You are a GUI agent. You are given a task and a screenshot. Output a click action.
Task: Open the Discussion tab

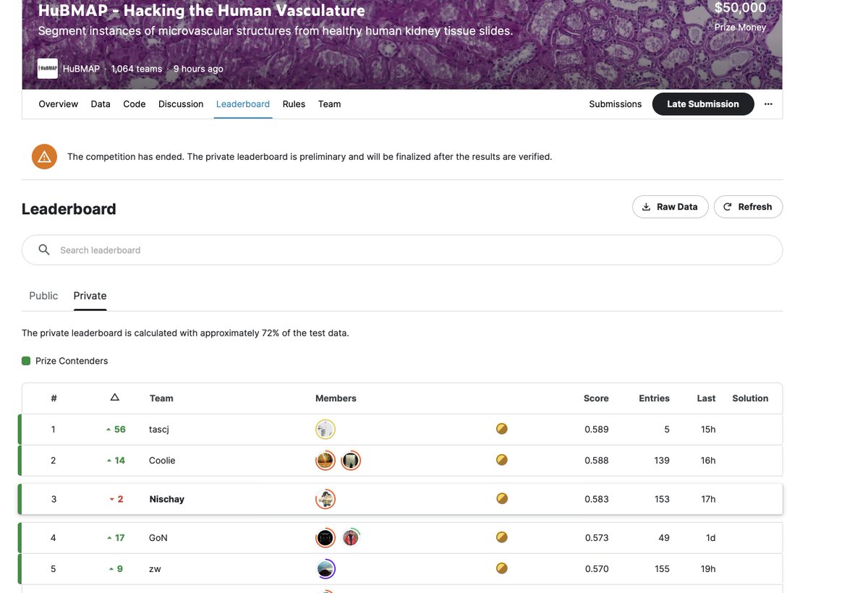pos(181,104)
